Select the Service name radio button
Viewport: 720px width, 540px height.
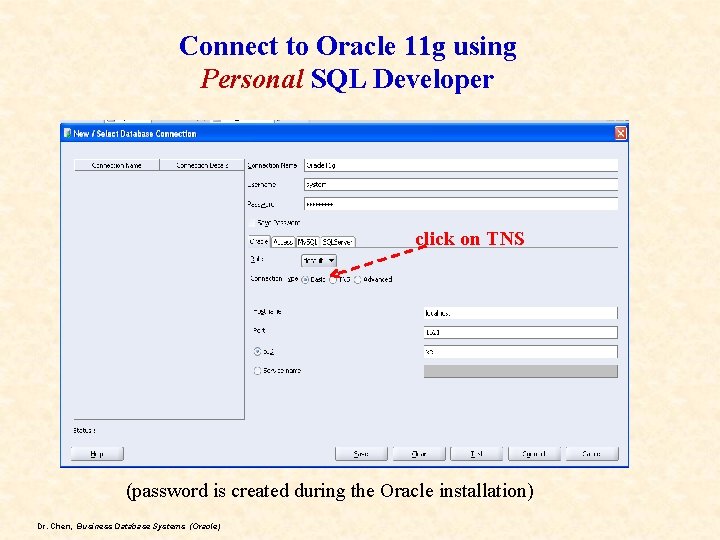pyautogui.click(x=257, y=371)
